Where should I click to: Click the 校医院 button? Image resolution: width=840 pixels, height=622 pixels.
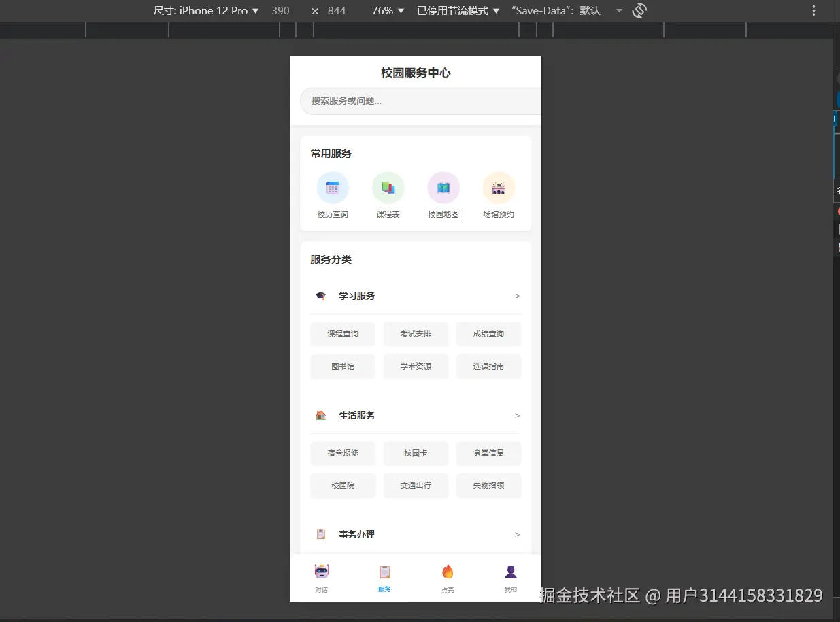coord(343,485)
